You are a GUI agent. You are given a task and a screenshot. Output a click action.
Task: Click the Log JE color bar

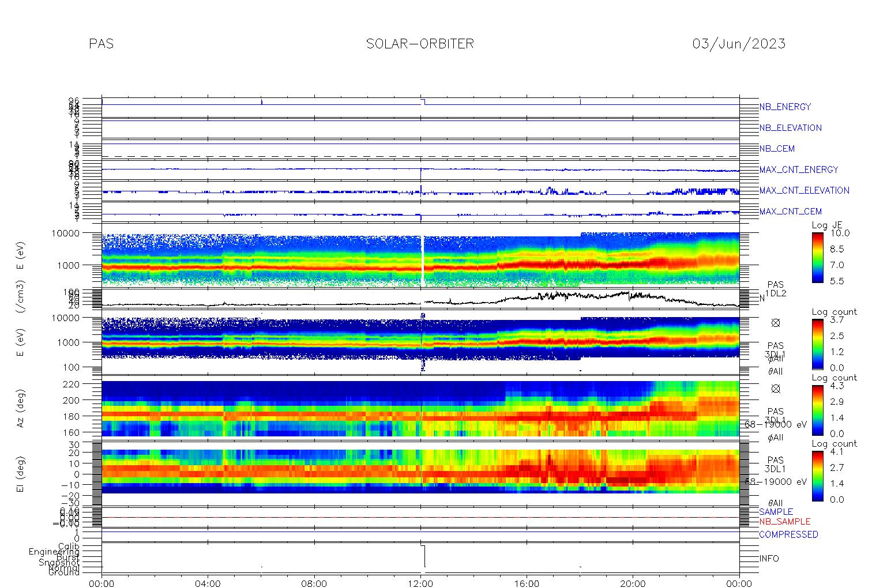point(818,257)
